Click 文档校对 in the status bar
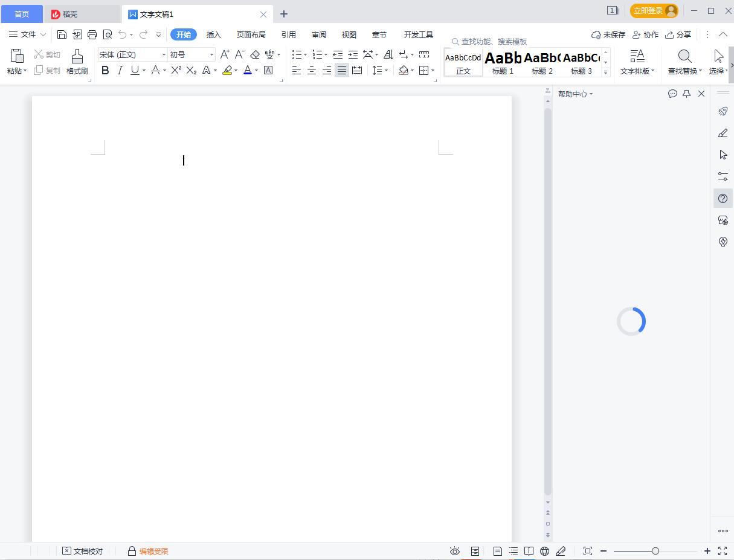 coord(83,551)
